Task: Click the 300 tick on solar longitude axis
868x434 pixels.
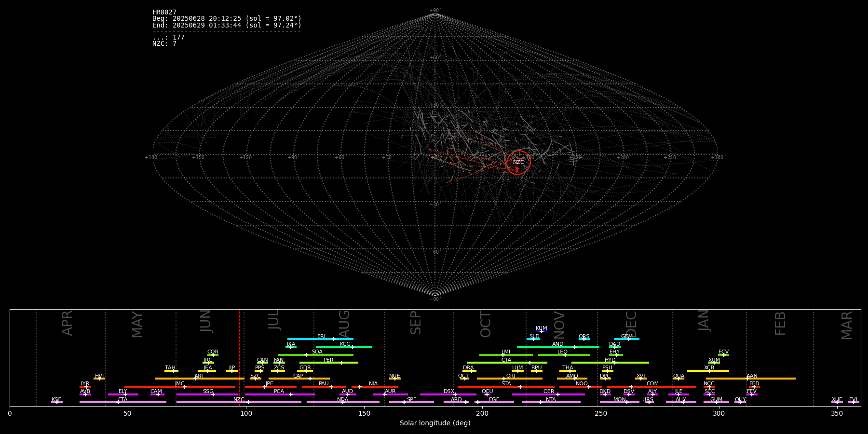Action: [x=719, y=413]
